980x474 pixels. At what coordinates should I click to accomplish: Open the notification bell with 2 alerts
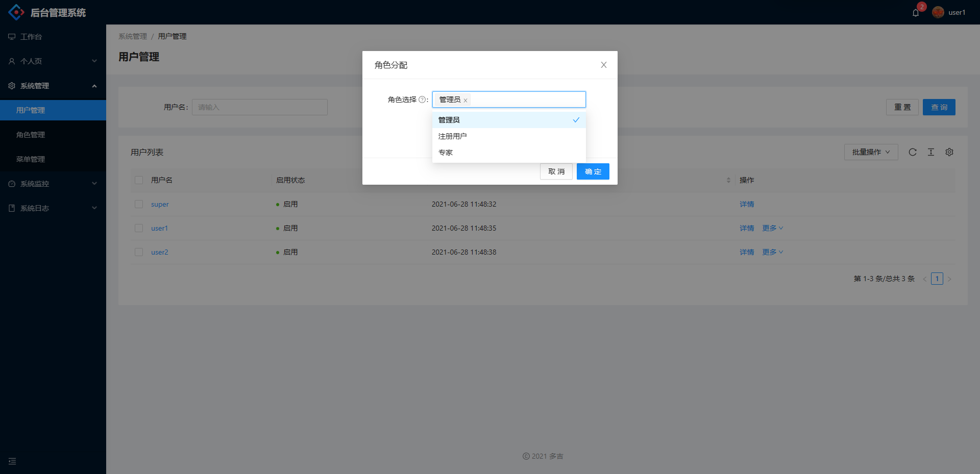click(915, 13)
